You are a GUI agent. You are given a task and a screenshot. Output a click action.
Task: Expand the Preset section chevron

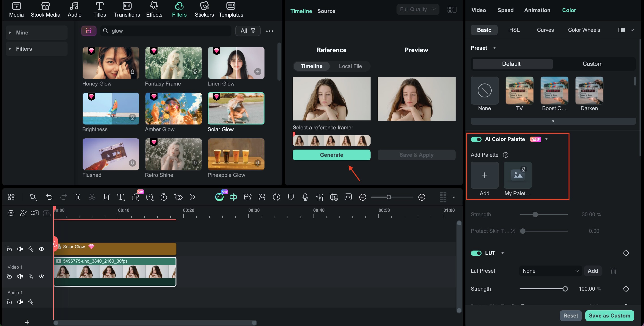click(x=495, y=48)
